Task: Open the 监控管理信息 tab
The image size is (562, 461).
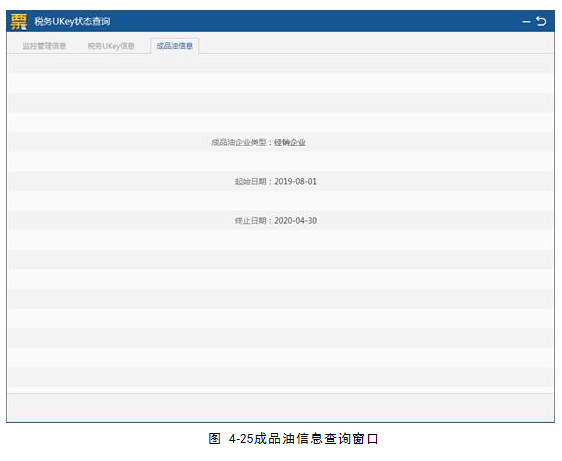Action: tap(44, 46)
